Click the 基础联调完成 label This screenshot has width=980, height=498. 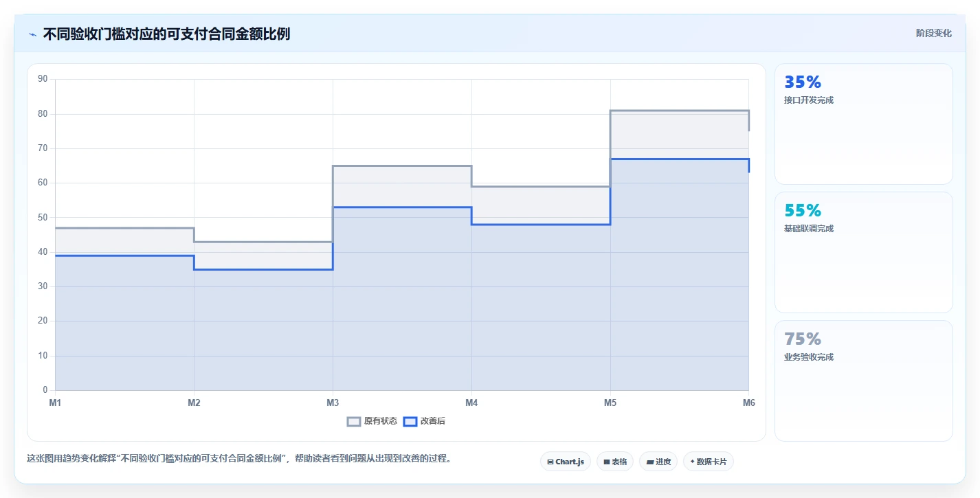coord(808,229)
